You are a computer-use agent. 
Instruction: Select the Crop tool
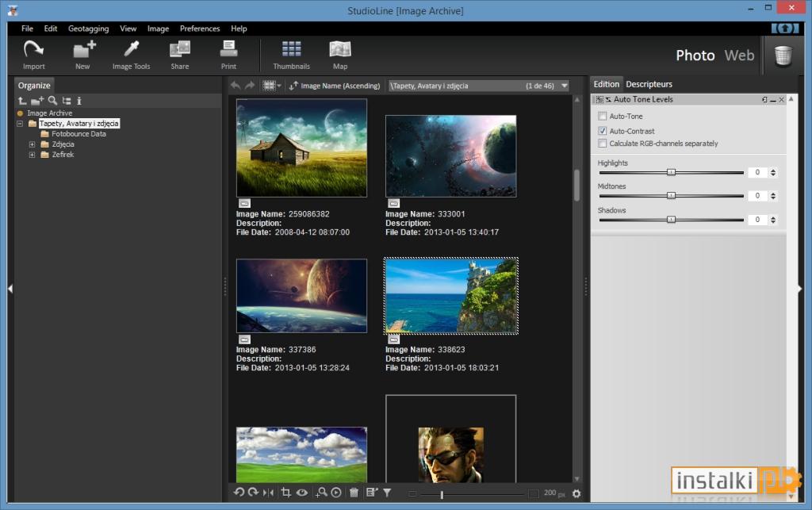pyautogui.click(x=285, y=493)
